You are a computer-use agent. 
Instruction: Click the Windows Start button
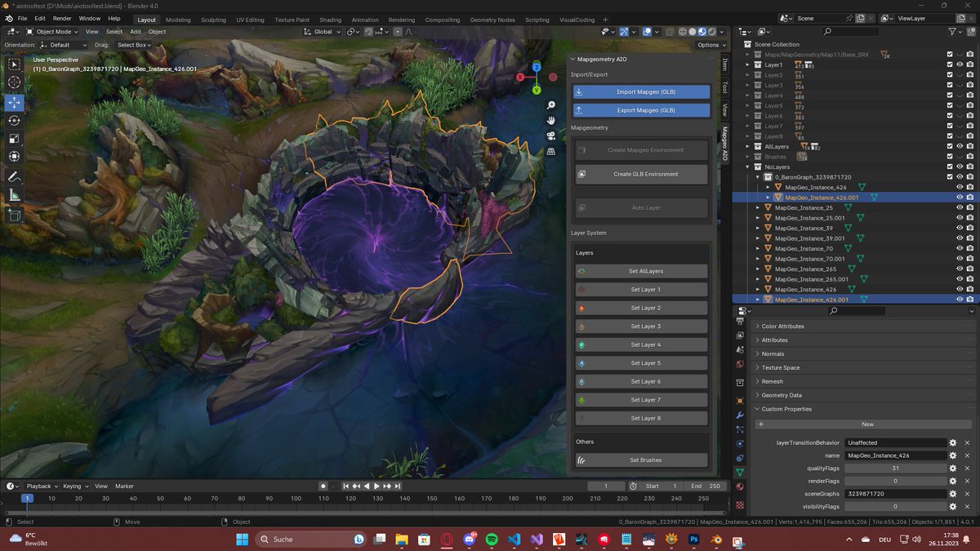coord(243,540)
